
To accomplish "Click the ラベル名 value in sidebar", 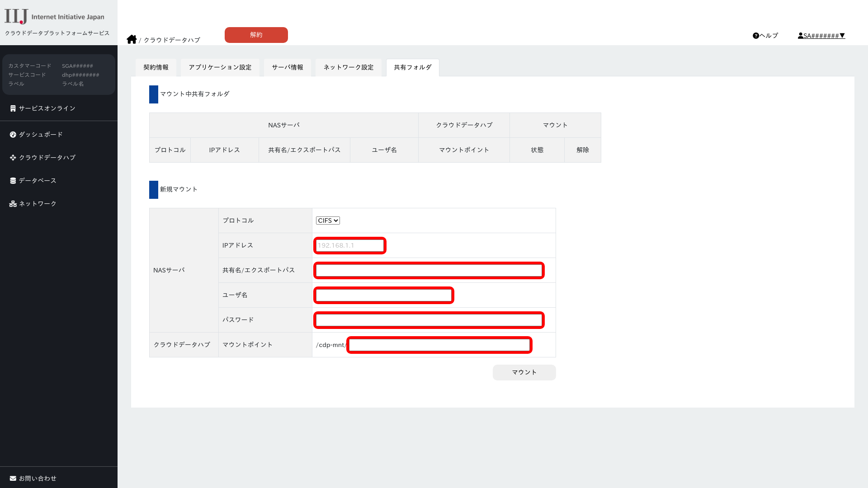I will [73, 84].
